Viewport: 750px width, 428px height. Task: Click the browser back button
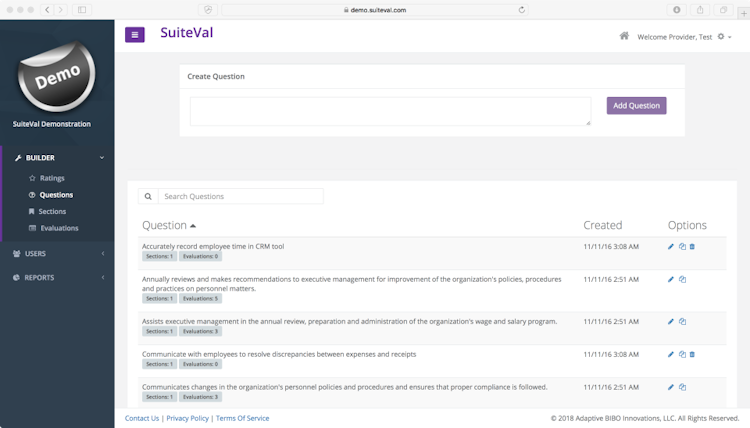point(47,10)
